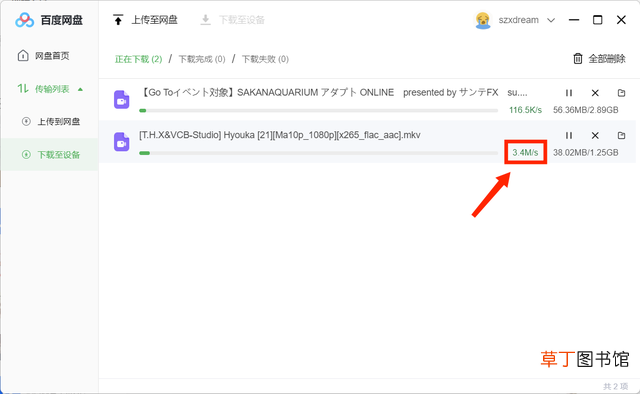Cancel the Hyouka [21] mkv download

595,135
